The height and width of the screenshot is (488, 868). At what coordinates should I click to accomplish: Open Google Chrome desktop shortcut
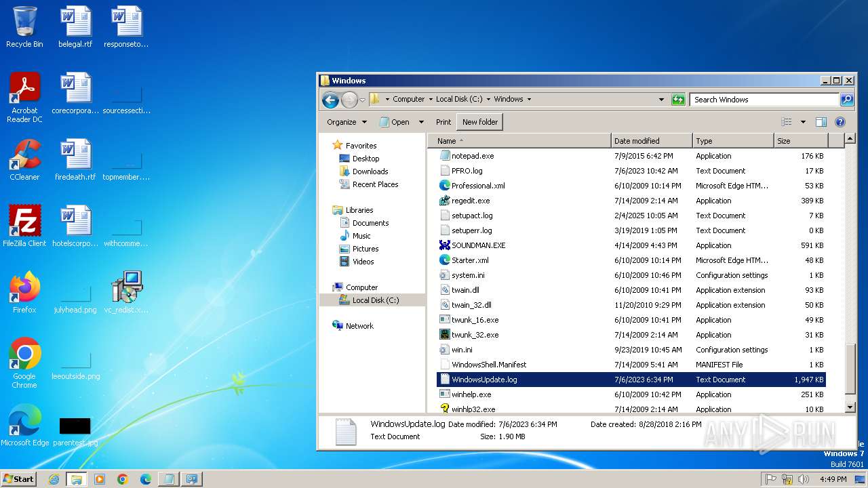click(x=24, y=363)
